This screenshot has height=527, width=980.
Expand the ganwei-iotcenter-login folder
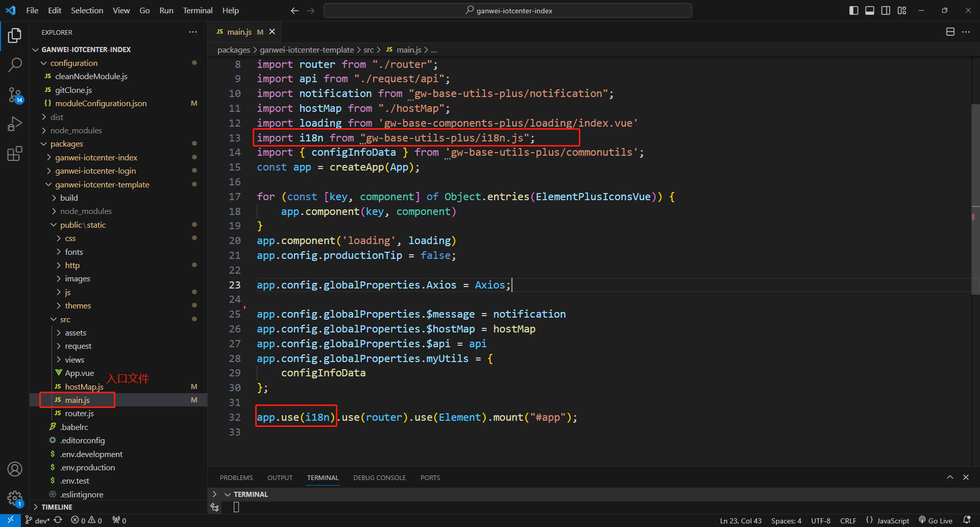coord(95,171)
